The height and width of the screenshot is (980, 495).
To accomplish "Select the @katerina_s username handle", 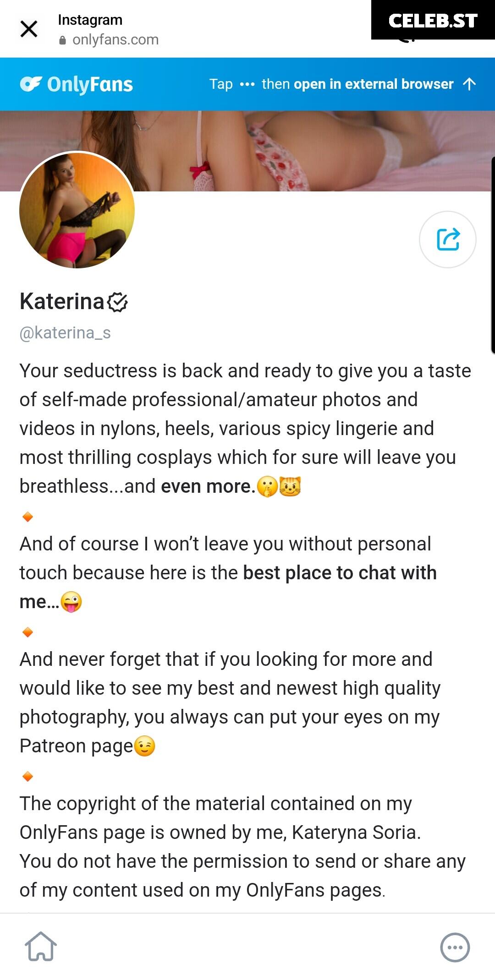I will (x=65, y=333).
